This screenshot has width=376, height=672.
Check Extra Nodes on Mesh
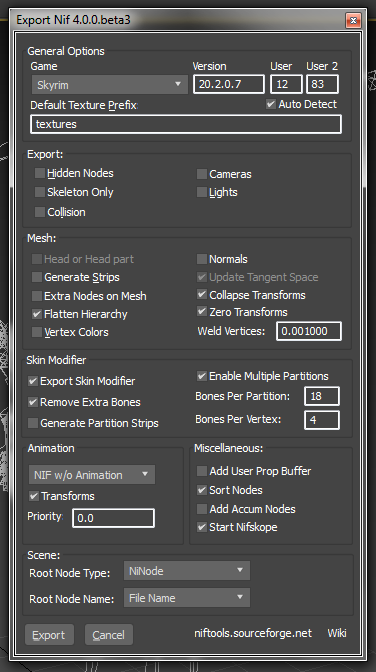37,296
